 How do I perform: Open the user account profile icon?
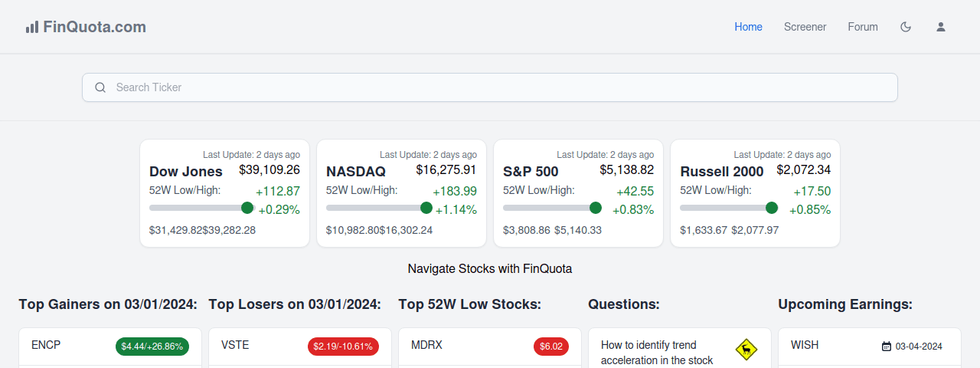pyautogui.click(x=941, y=27)
